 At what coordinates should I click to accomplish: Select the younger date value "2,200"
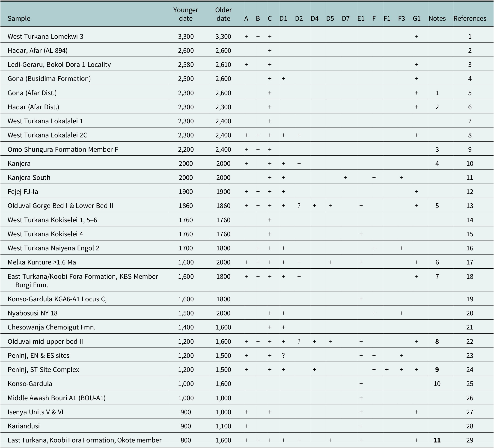tap(186, 149)
